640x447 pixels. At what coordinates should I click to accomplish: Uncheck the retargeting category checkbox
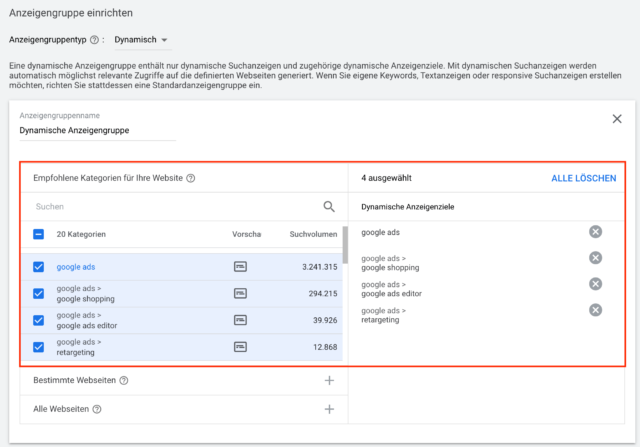click(x=38, y=347)
